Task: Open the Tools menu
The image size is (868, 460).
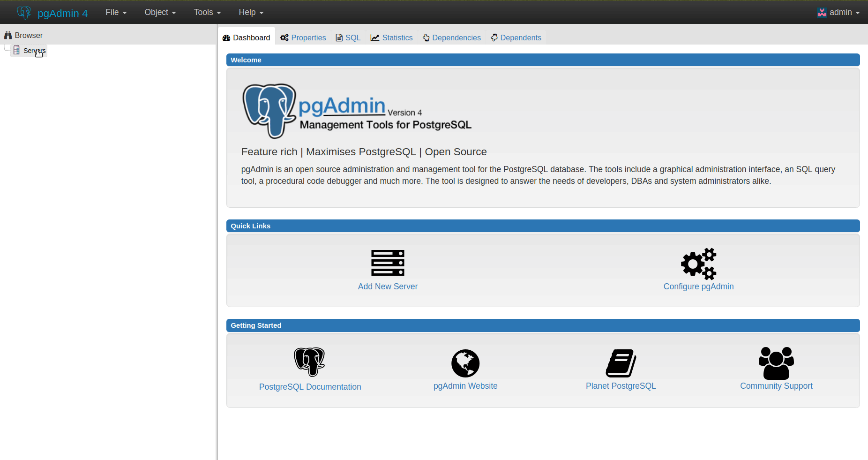Action: point(207,12)
